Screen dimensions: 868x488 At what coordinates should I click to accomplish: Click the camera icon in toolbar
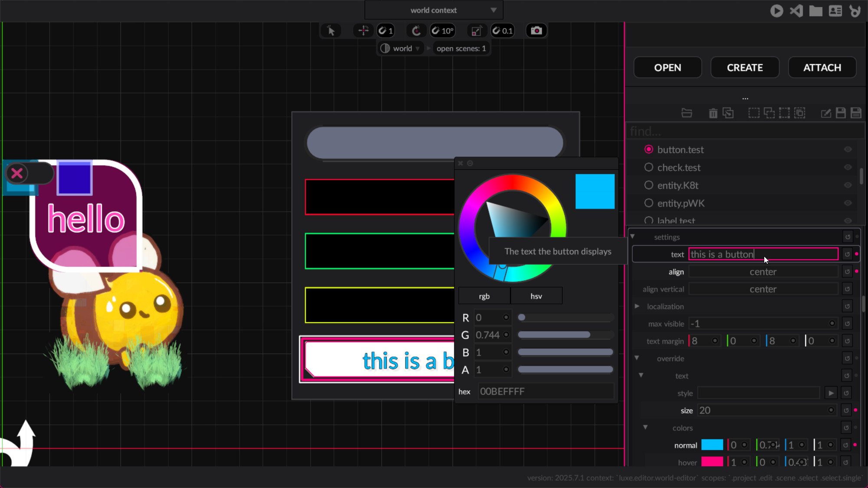(536, 31)
